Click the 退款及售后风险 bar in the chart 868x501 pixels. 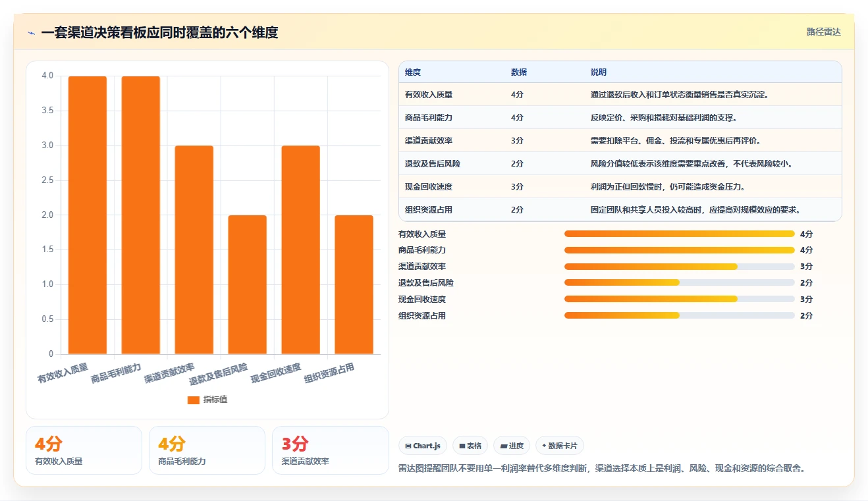tap(248, 284)
